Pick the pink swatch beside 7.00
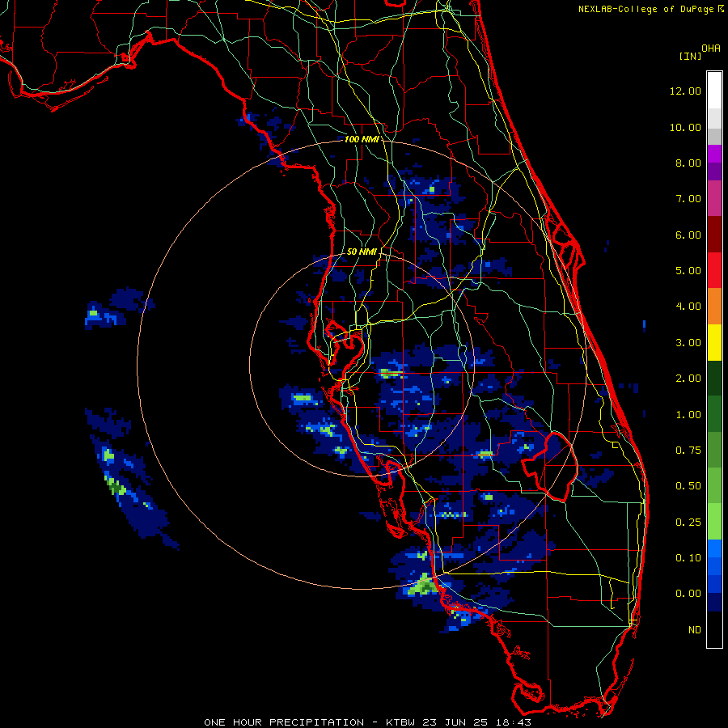 click(x=714, y=198)
